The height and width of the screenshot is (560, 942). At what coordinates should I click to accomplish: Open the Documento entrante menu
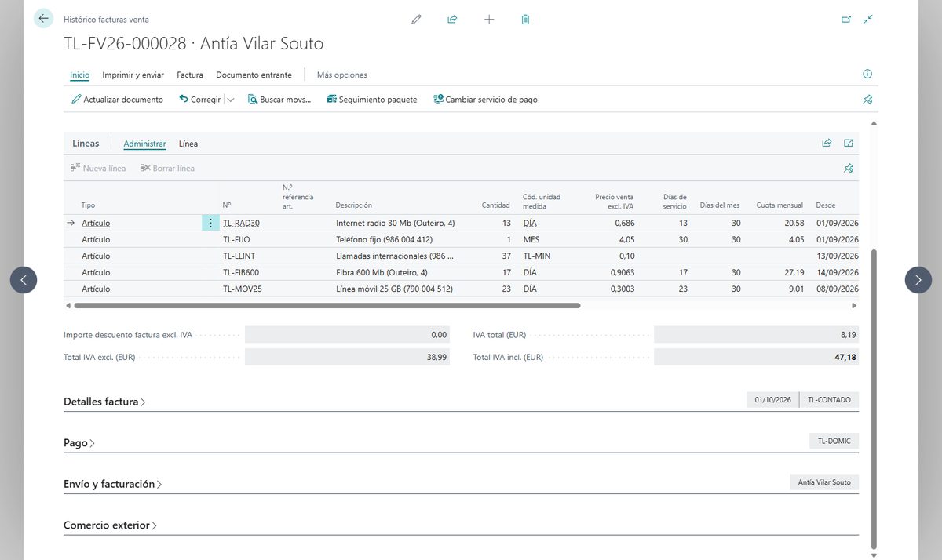click(x=254, y=75)
